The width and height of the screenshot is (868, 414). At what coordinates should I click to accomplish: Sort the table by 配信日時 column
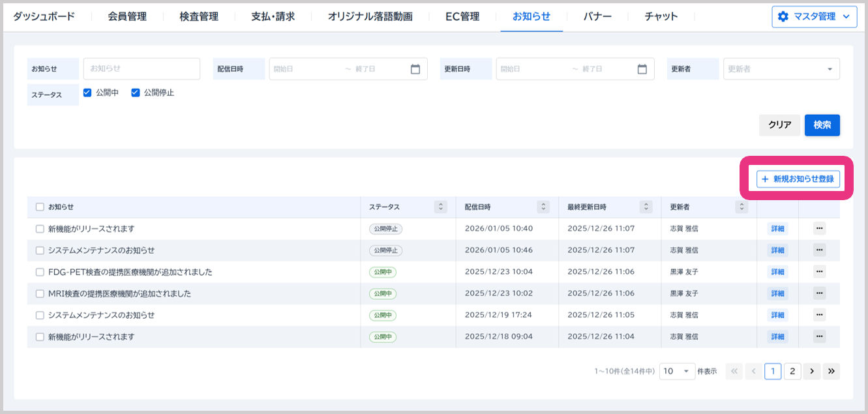pyautogui.click(x=543, y=207)
